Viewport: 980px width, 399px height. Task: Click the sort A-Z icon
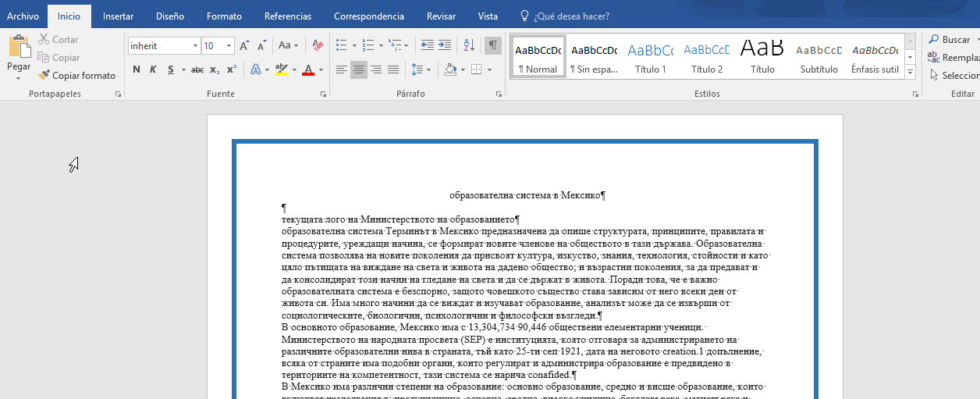tap(468, 45)
